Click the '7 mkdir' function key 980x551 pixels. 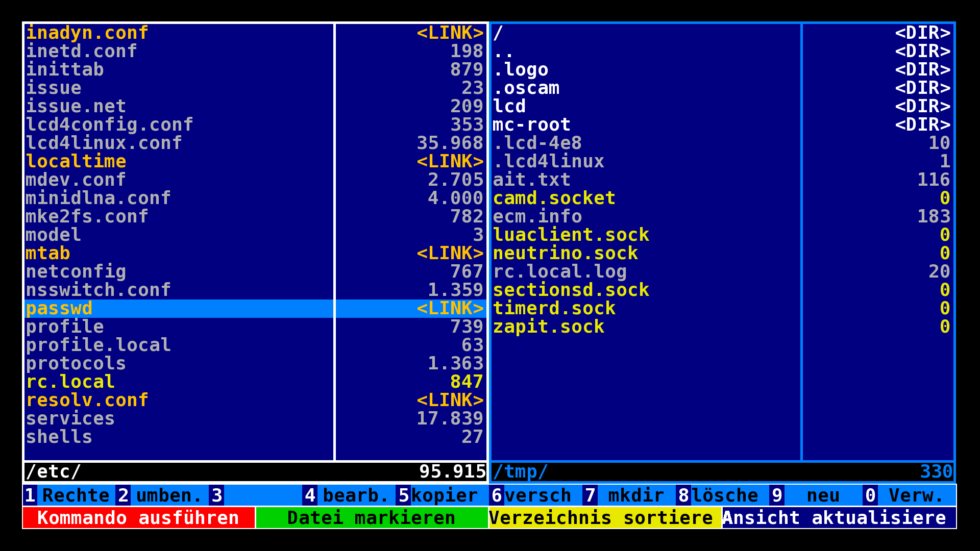629,495
